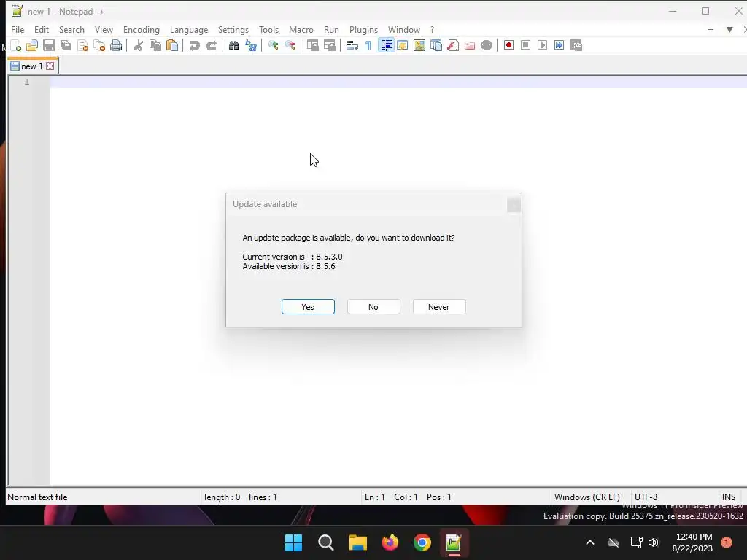
Task: Toggle the Show Indent Guide icon
Action: 386,45
